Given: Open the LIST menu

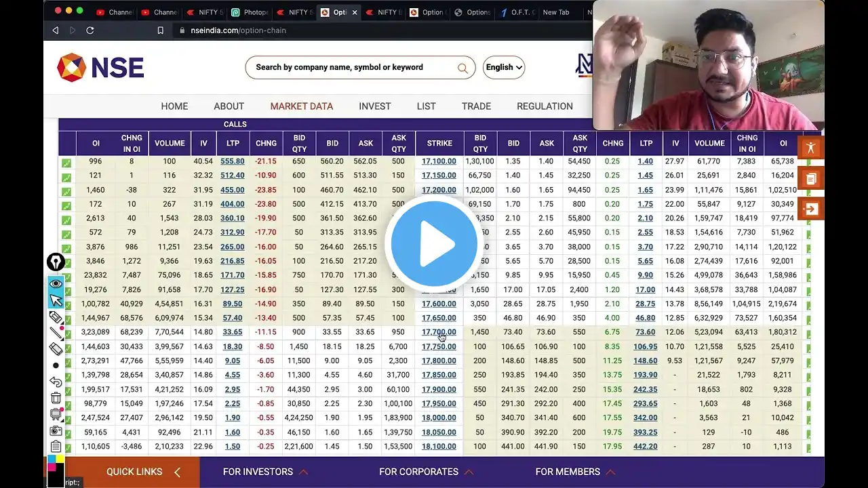Looking at the screenshot, I should tap(427, 106).
